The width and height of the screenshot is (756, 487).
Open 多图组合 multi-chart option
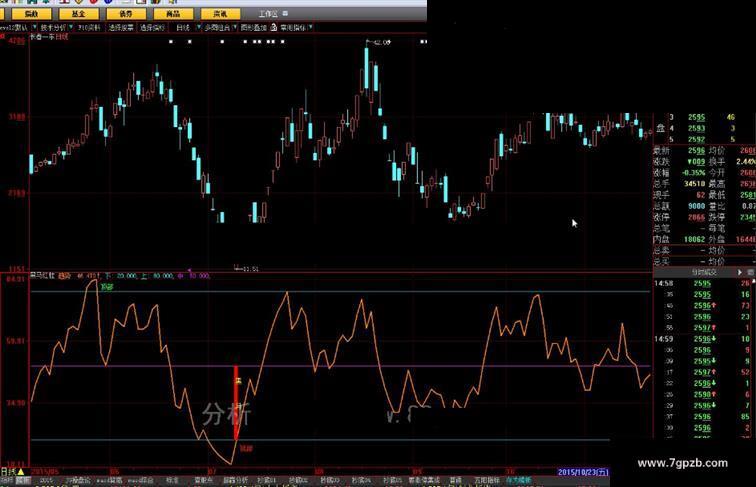(x=217, y=28)
